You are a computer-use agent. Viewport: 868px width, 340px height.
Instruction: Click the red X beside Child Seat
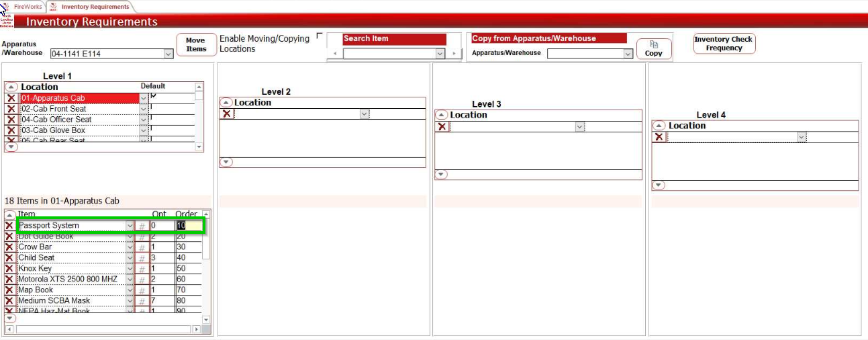(9, 258)
